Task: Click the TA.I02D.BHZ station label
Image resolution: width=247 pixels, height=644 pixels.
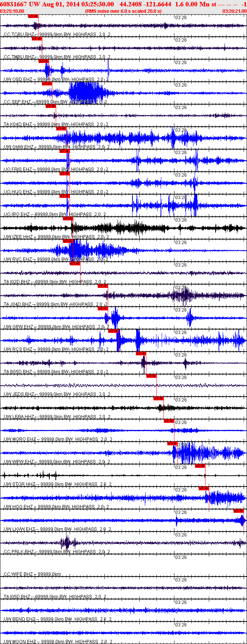Action: point(17,282)
